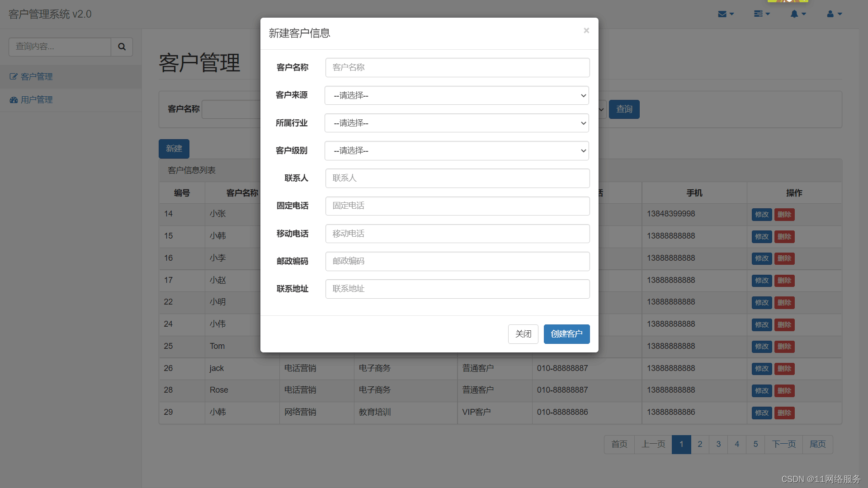The width and height of the screenshot is (868, 488).
Task: Open the user account dropdown arrow
Action: (x=839, y=14)
